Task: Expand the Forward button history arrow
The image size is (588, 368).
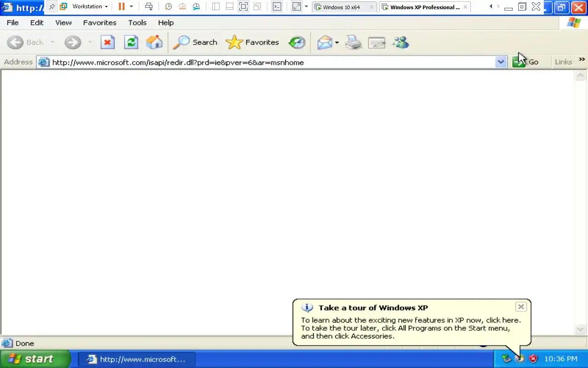Action: pos(90,42)
